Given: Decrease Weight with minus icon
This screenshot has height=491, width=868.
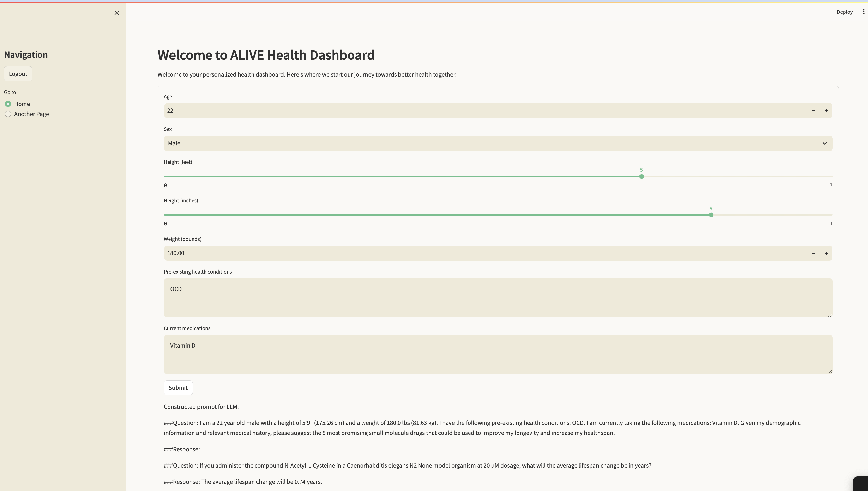Looking at the screenshot, I should coord(813,253).
